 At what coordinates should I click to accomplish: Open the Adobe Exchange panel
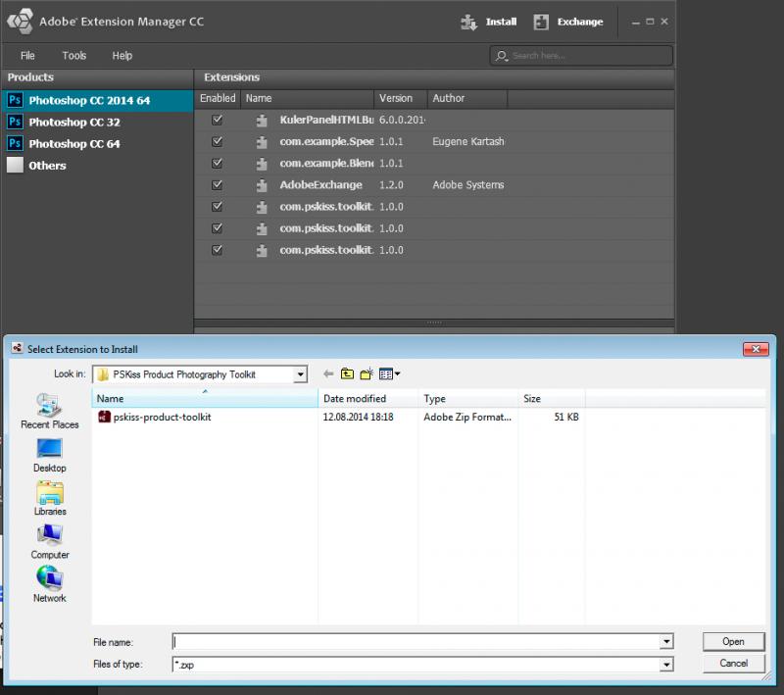coord(568,22)
